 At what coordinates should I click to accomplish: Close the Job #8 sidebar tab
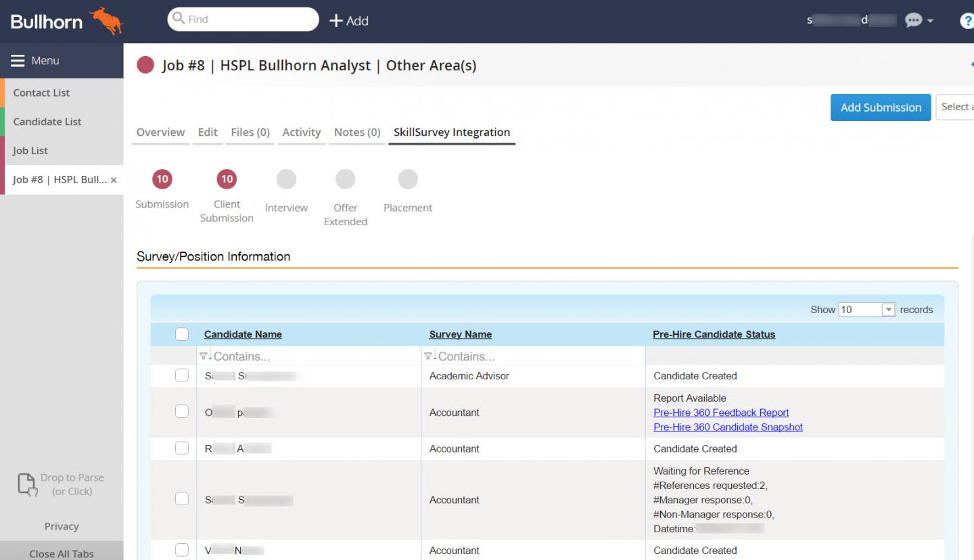click(114, 180)
